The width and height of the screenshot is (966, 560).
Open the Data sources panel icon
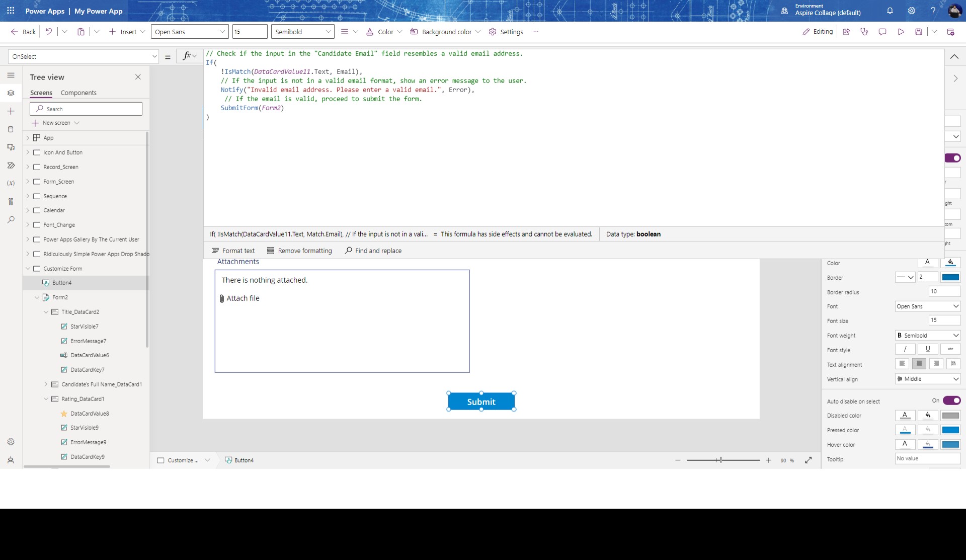11,129
